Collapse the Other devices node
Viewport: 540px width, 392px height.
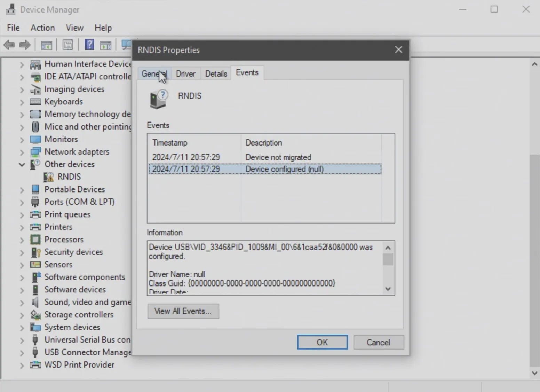pyautogui.click(x=22, y=164)
